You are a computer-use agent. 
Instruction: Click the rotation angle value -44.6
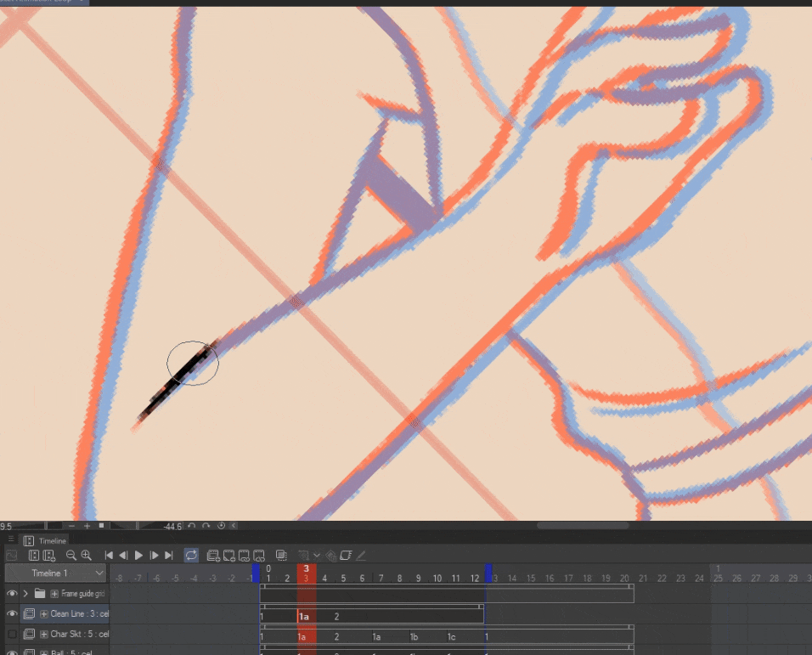coord(172,526)
